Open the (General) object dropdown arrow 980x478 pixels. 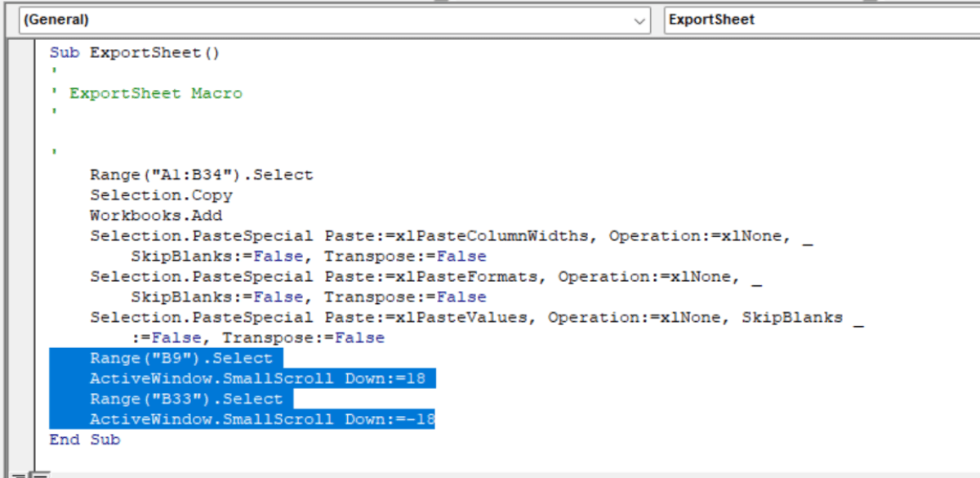[x=641, y=20]
